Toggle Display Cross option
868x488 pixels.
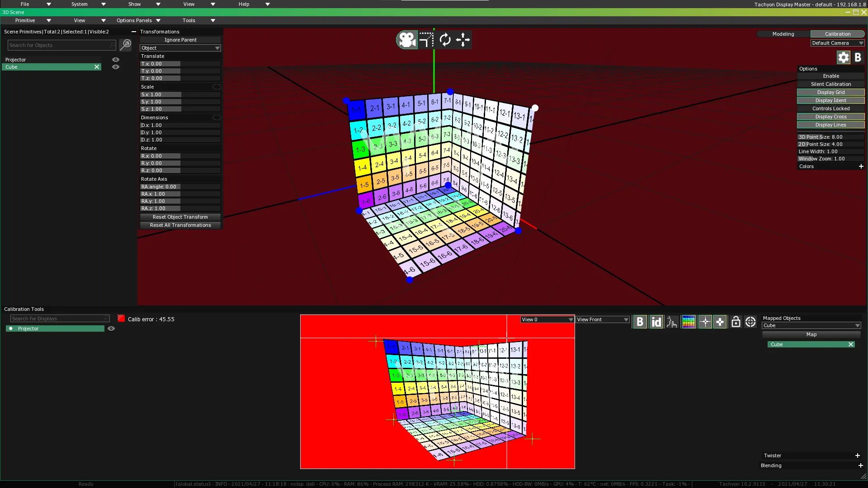tap(831, 117)
